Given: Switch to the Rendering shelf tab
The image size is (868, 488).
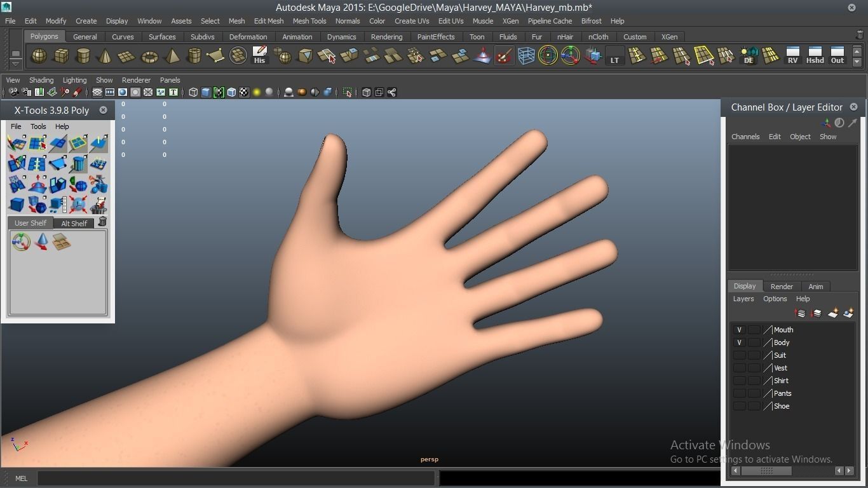Looking at the screenshot, I should click(x=386, y=37).
